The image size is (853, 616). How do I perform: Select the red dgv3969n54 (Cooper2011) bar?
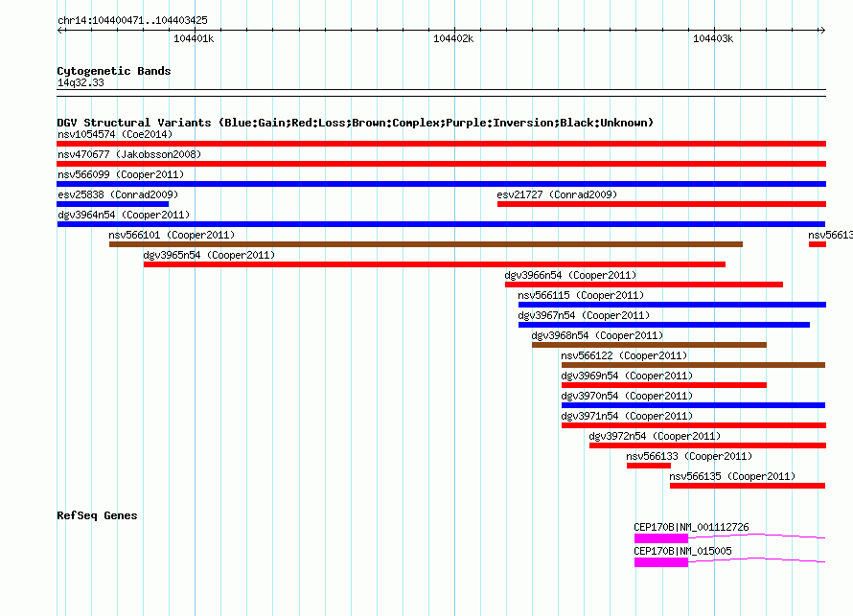pos(664,385)
